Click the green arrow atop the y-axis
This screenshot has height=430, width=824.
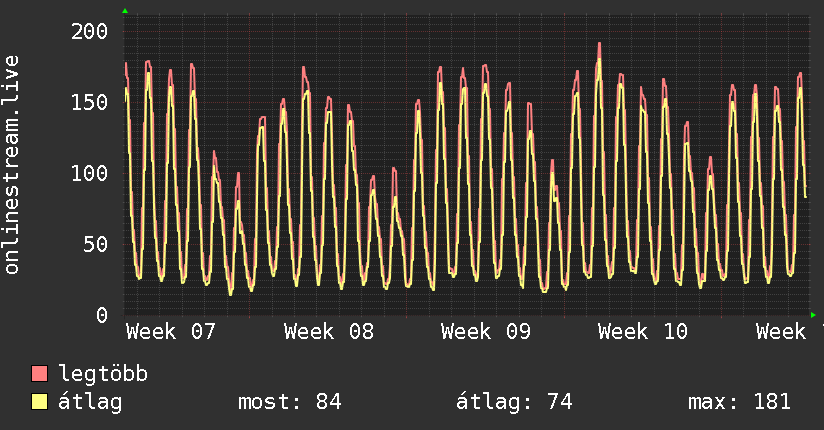(125, 11)
